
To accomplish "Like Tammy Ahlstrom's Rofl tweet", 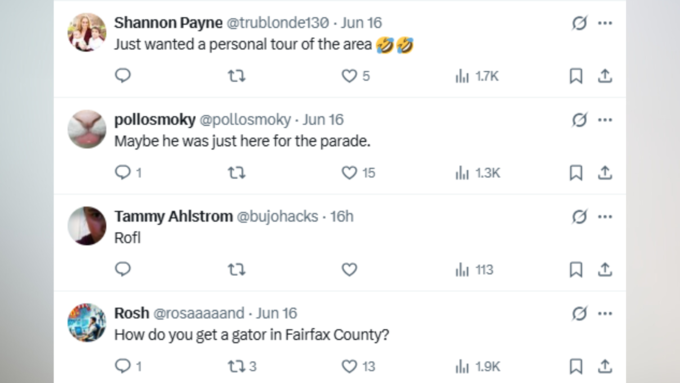I will pos(349,270).
